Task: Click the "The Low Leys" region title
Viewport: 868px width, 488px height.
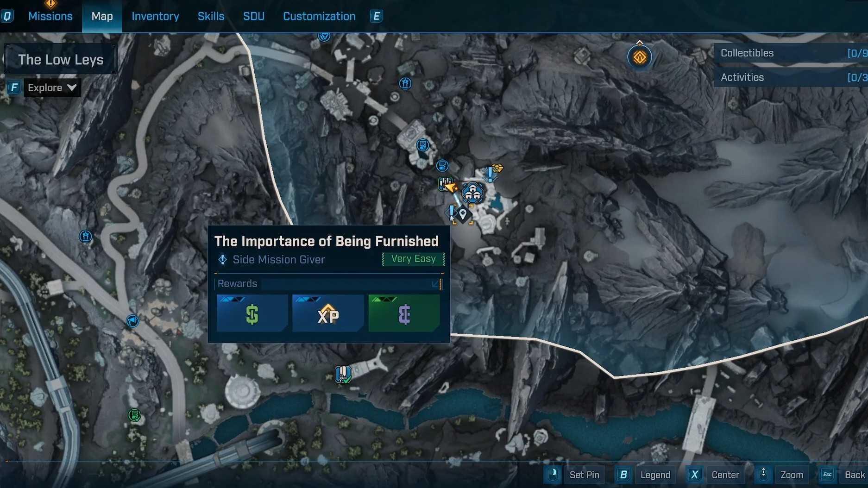Action: [61, 59]
